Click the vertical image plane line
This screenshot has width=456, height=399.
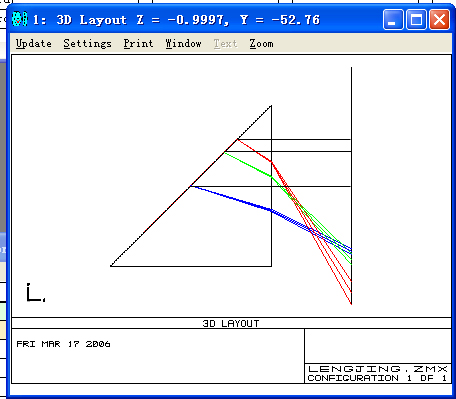(351, 185)
